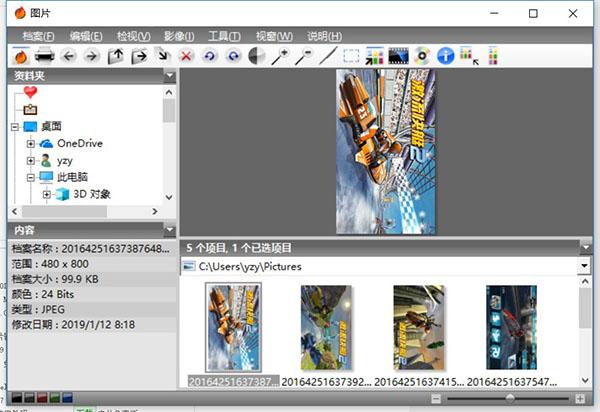
Task: Click the CD disc icon
Action: [x=422, y=56]
